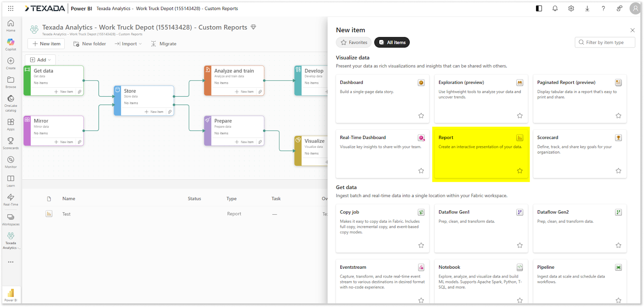Open the Copilot sidebar icon
The height and width of the screenshot is (307, 644).
(x=11, y=42)
